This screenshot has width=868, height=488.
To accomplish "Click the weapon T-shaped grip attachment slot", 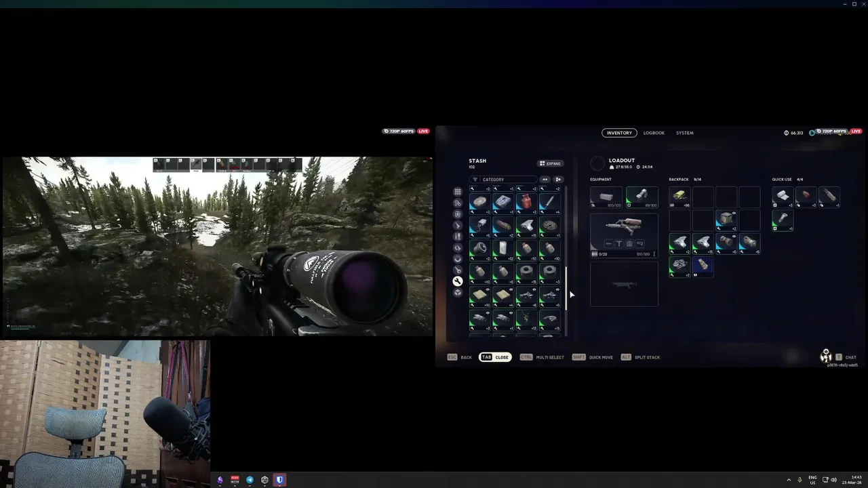I will (619, 244).
